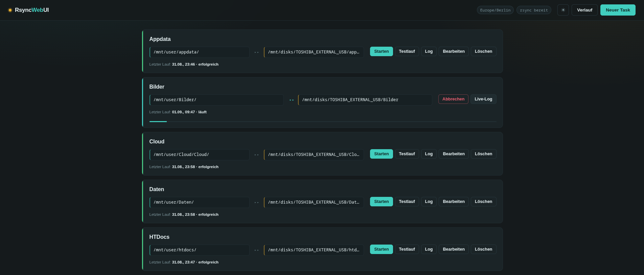644x275 pixels.
Task: Click the arrow icon between Appdata paths
Action: click(x=257, y=52)
